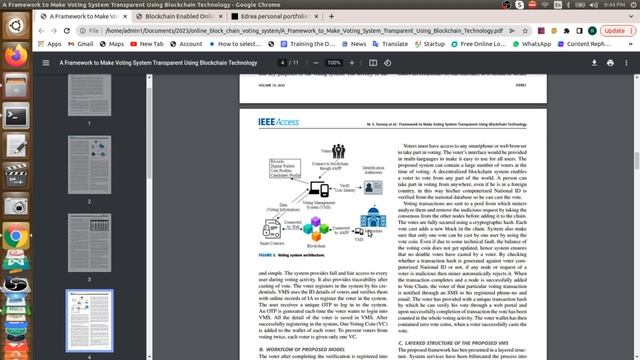Open the Free Online Lo... bookmark
This screenshot has width=640, height=360.
point(478,44)
